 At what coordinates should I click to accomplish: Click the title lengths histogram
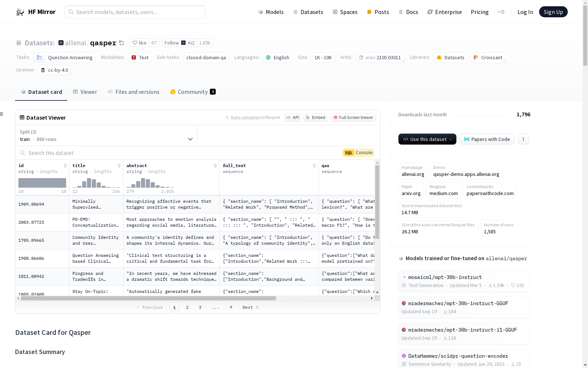96,183
